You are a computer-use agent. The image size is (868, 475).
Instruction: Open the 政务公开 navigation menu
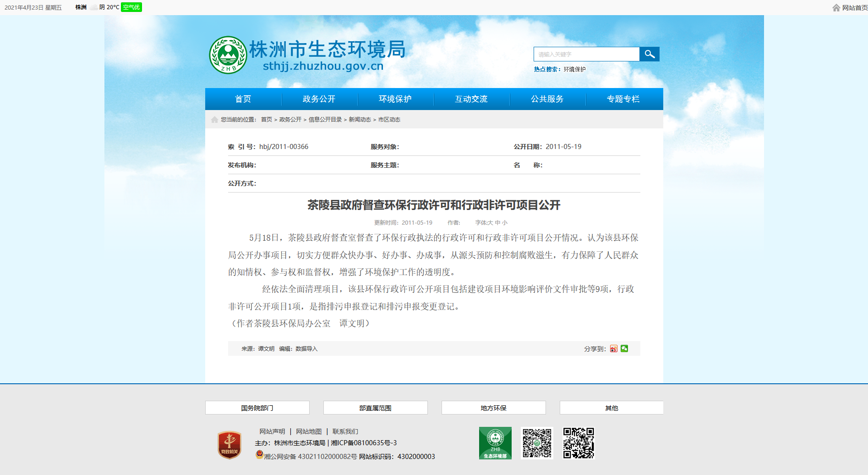pyautogui.click(x=319, y=99)
